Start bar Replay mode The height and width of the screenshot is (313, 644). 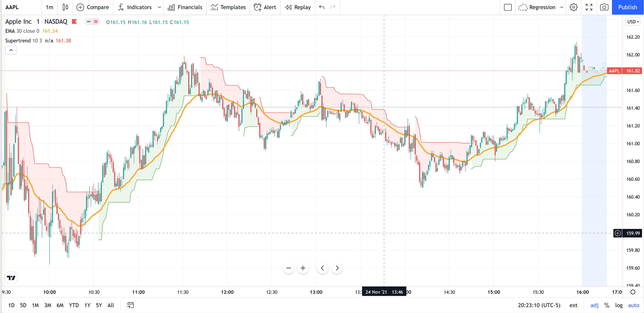(298, 7)
